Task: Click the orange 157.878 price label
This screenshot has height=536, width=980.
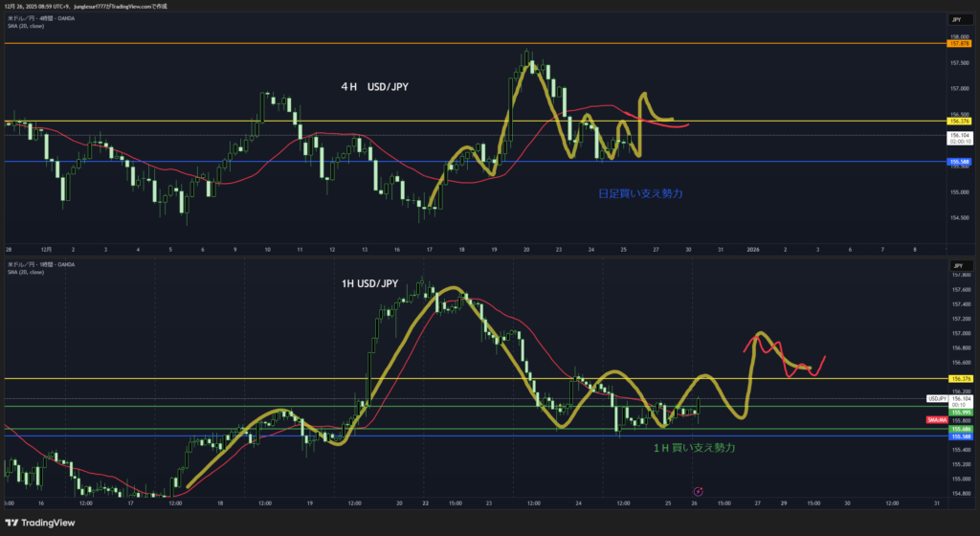Action: click(x=958, y=44)
